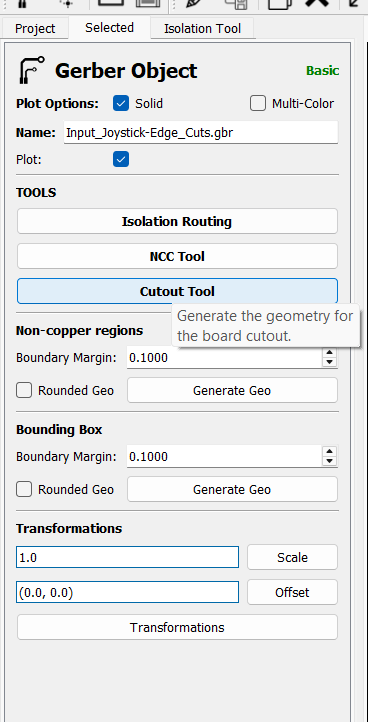This screenshot has height=722, width=368.
Task: Decrease Bounding Box Boundary Margin with down arrow
Action: click(x=329, y=461)
